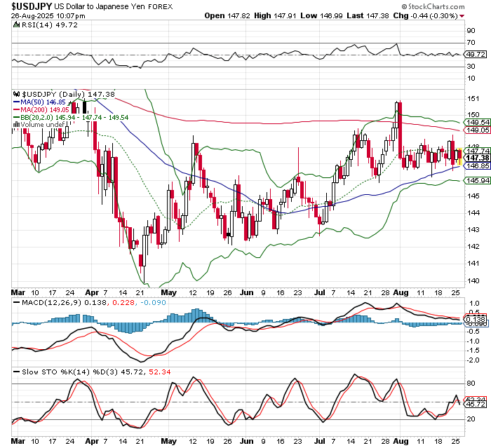Click the blue MA(50) legend line swatch
The width and height of the screenshot is (491, 448).
pyautogui.click(x=18, y=102)
